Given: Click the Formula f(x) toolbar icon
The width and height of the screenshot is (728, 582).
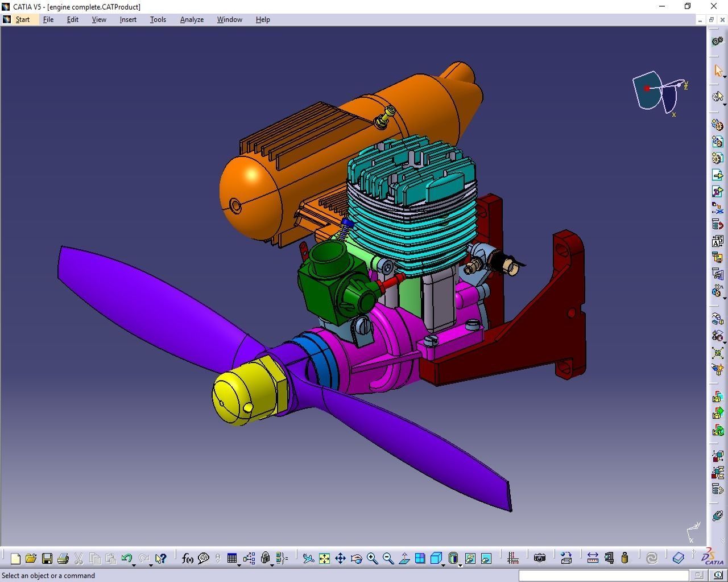Looking at the screenshot, I should click(x=188, y=558).
